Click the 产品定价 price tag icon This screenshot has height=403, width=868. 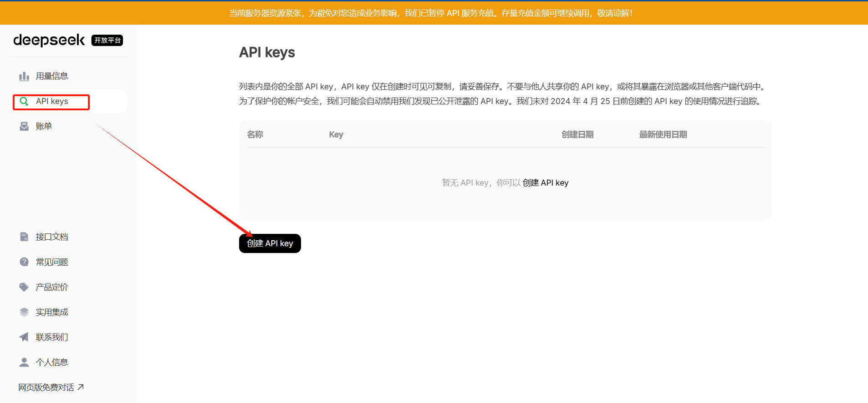tap(24, 287)
